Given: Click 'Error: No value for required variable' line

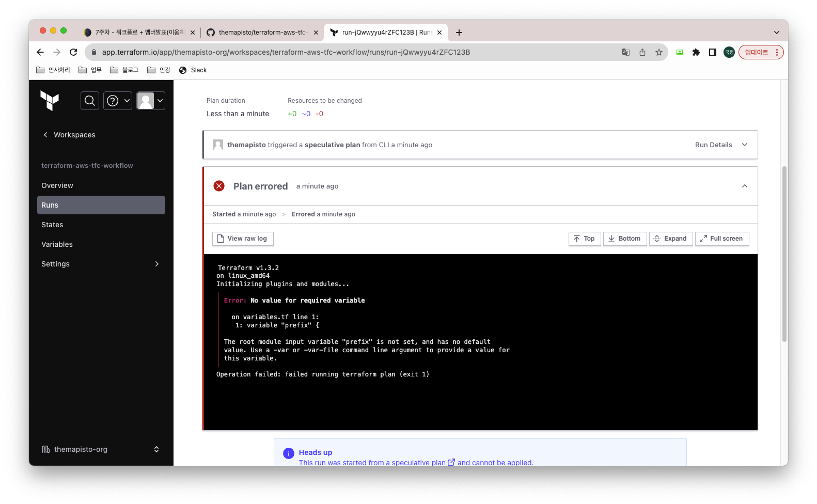Looking at the screenshot, I should pos(294,301).
